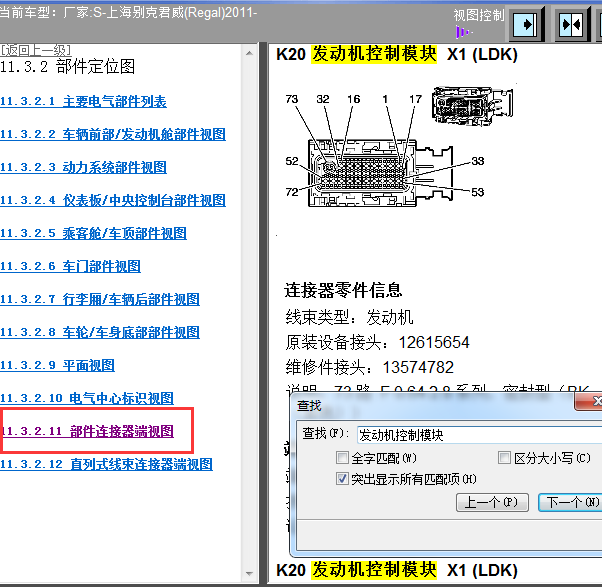Click the 线束类型：发动机 line
Image resolution: width=602 pixels, height=587 pixels.
click(349, 317)
